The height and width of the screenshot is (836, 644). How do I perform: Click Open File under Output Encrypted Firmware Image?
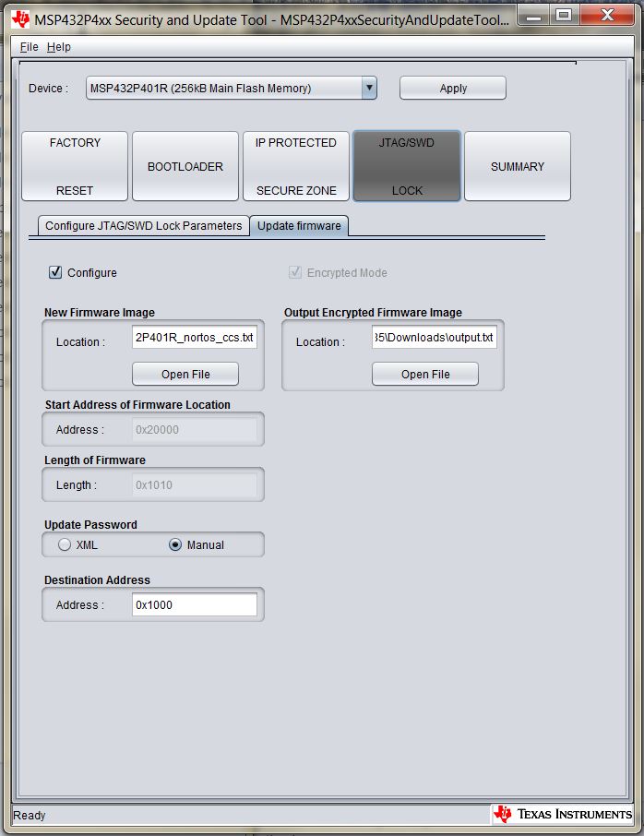click(x=425, y=375)
